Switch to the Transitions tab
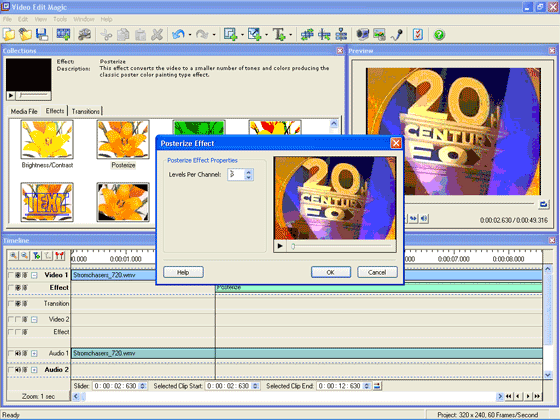Viewport: 560px width, 420px height. tap(86, 111)
